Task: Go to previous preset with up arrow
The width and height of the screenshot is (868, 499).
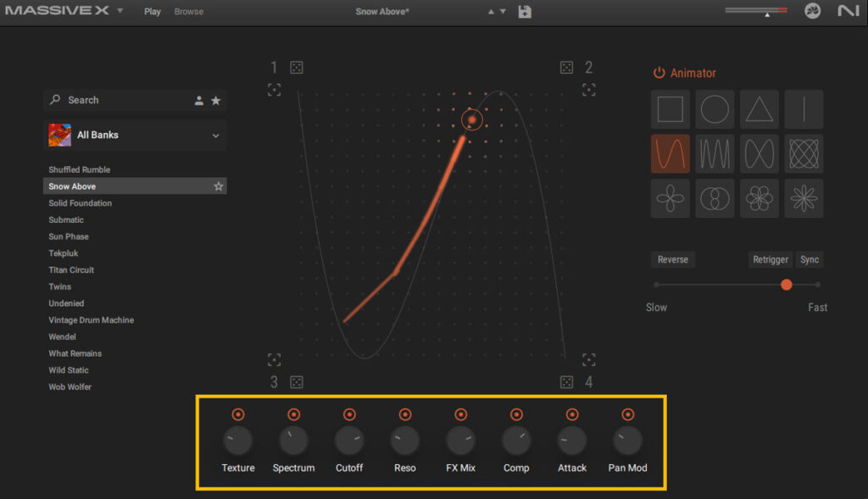Action: click(491, 12)
